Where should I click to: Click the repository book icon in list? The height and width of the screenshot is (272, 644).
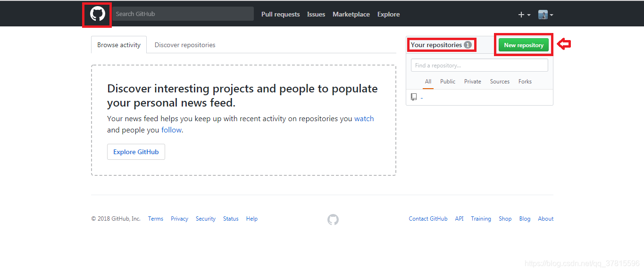tap(414, 97)
